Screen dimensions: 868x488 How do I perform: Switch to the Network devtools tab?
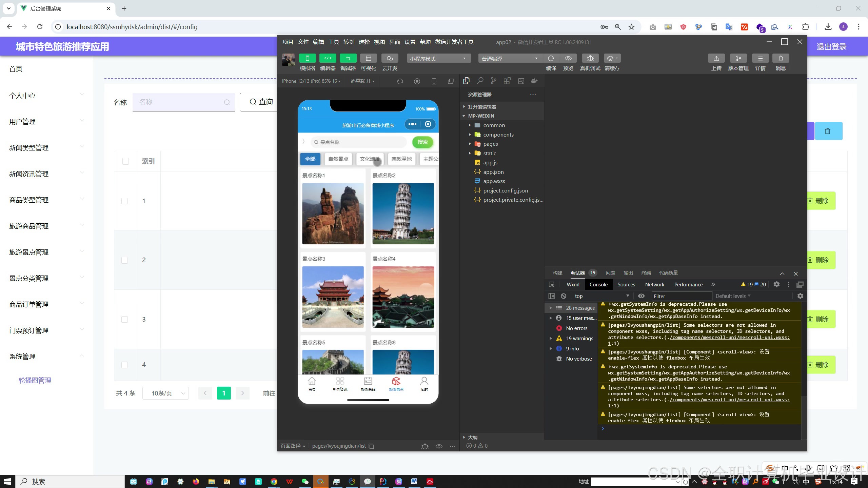(x=654, y=285)
